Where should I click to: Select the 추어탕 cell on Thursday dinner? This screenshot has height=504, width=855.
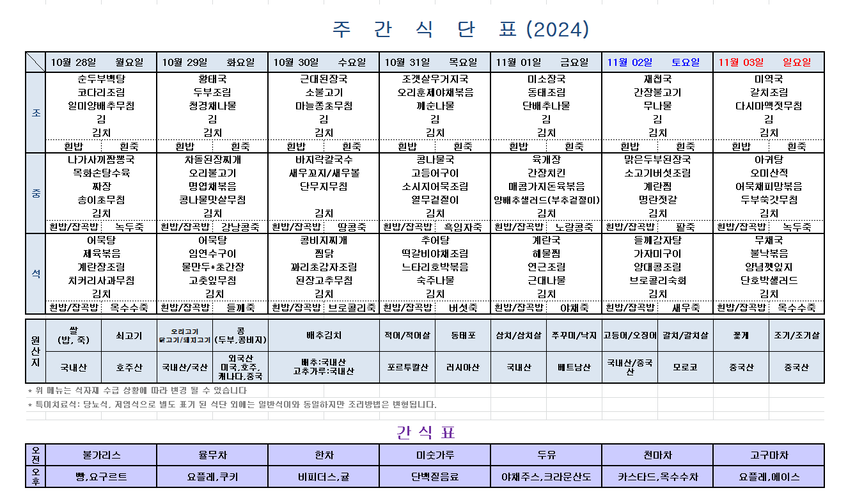point(435,240)
